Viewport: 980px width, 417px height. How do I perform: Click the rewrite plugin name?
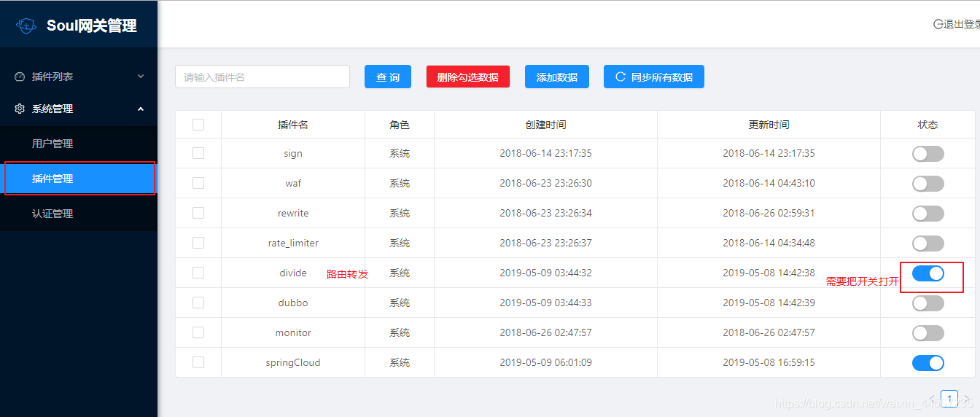(x=293, y=213)
